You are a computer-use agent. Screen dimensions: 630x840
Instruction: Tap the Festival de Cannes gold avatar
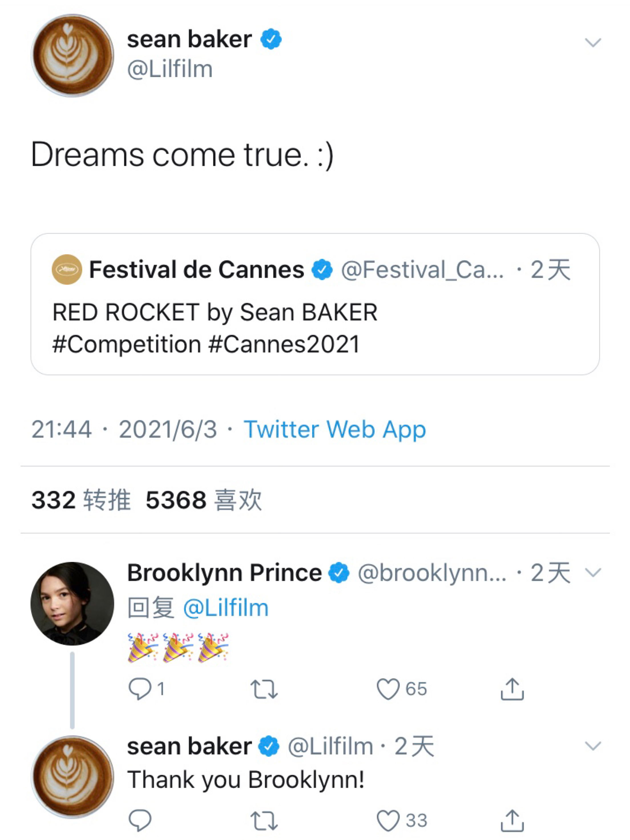point(67,270)
